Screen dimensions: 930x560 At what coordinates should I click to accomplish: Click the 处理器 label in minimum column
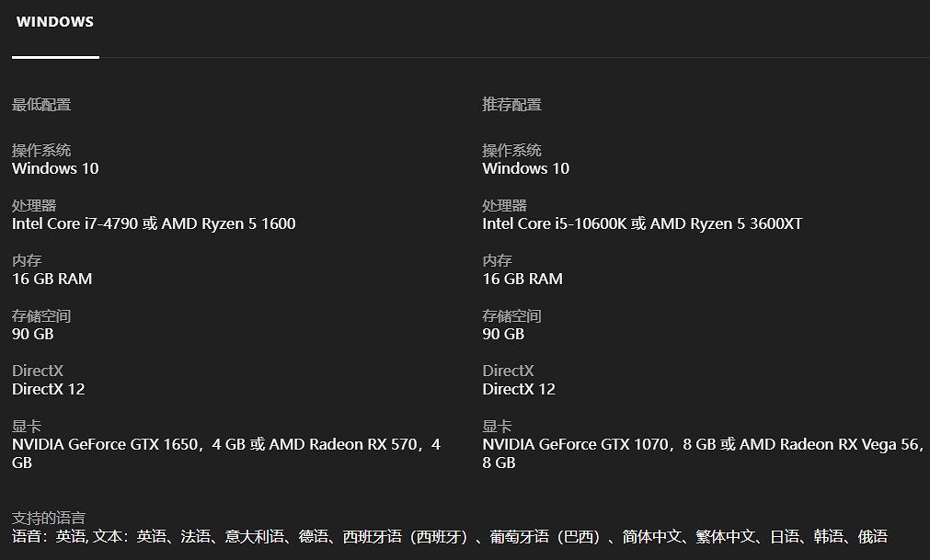(x=34, y=206)
